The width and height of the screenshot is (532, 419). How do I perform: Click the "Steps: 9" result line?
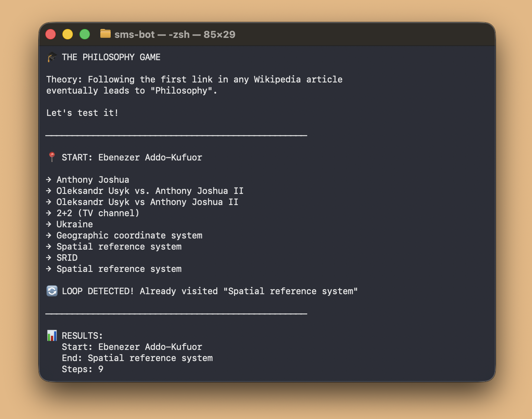coord(82,369)
